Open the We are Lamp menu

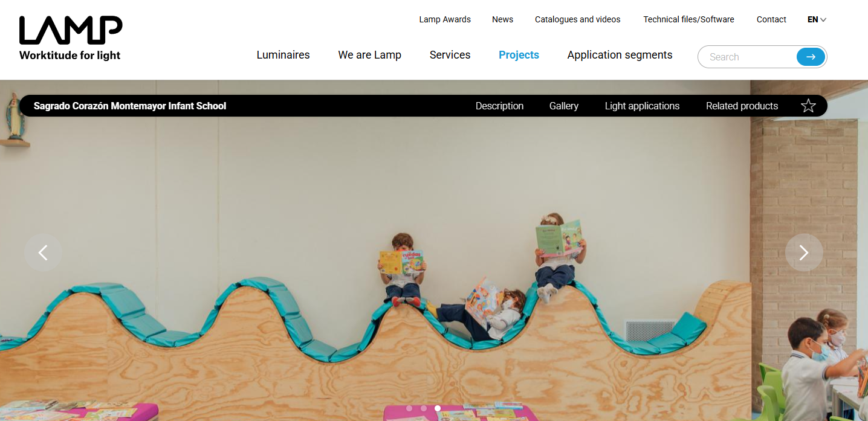pos(370,55)
